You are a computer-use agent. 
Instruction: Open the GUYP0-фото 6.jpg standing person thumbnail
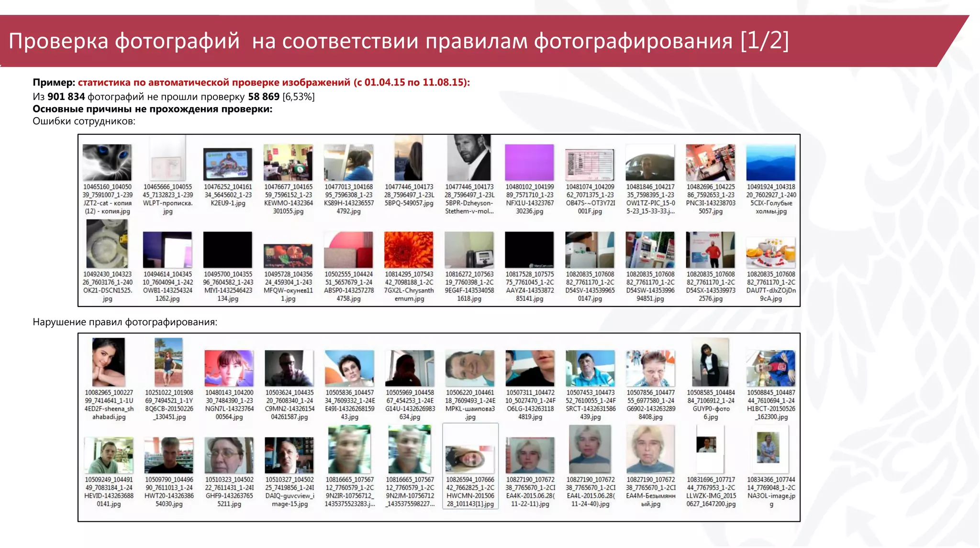click(x=711, y=362)
